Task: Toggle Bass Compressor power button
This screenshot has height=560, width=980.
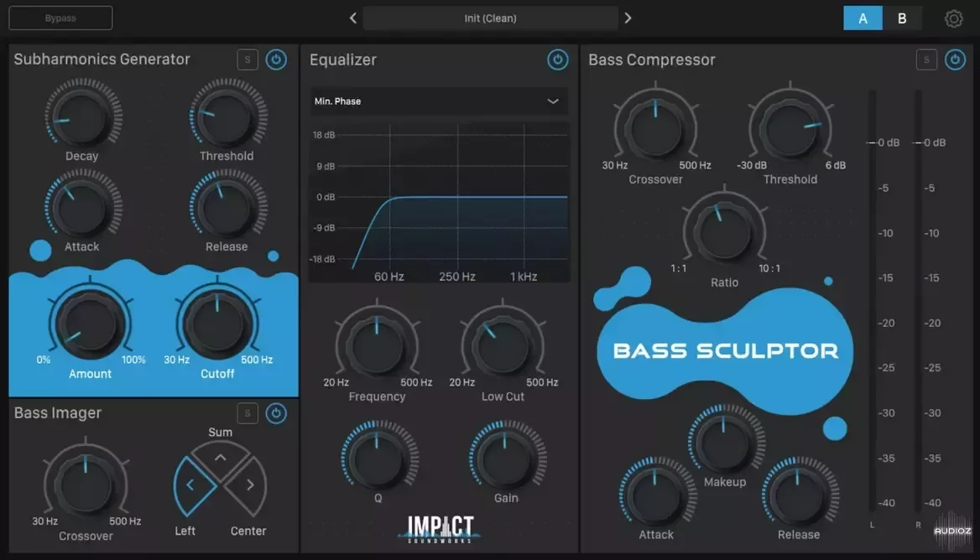Action: tap(955, 60)
